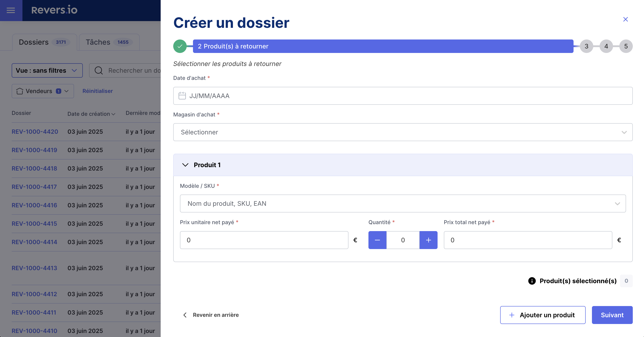This screenshot has height=337, width=644.
Task: Open dossier REV-1000-4413
Action: point(34,268)
